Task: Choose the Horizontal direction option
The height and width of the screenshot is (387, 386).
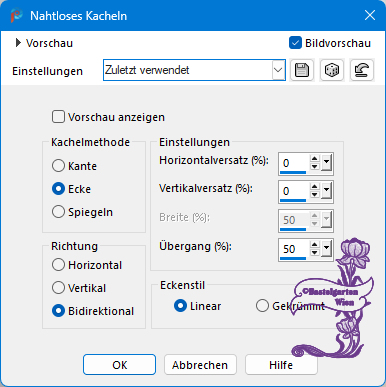Action: pos(58,265)
